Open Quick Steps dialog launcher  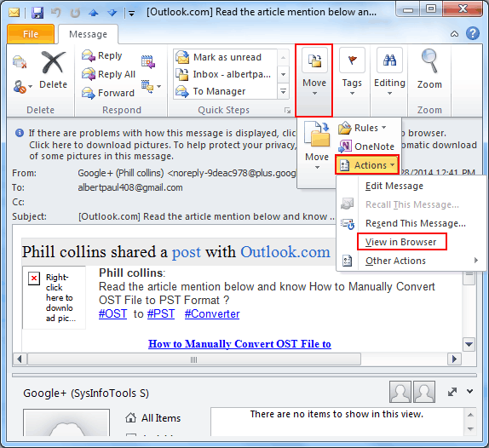point(287,111)
